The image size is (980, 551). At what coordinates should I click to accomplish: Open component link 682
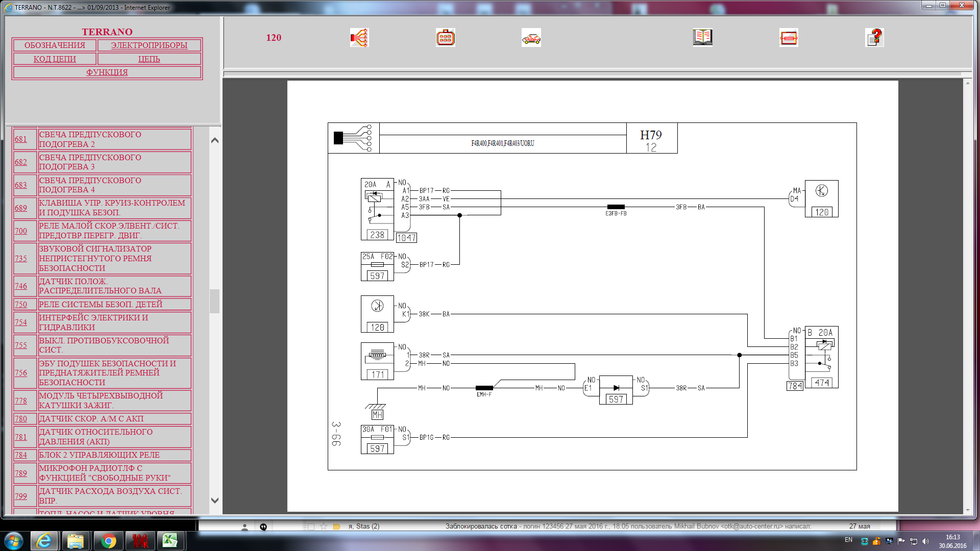(x=21, y=162)
